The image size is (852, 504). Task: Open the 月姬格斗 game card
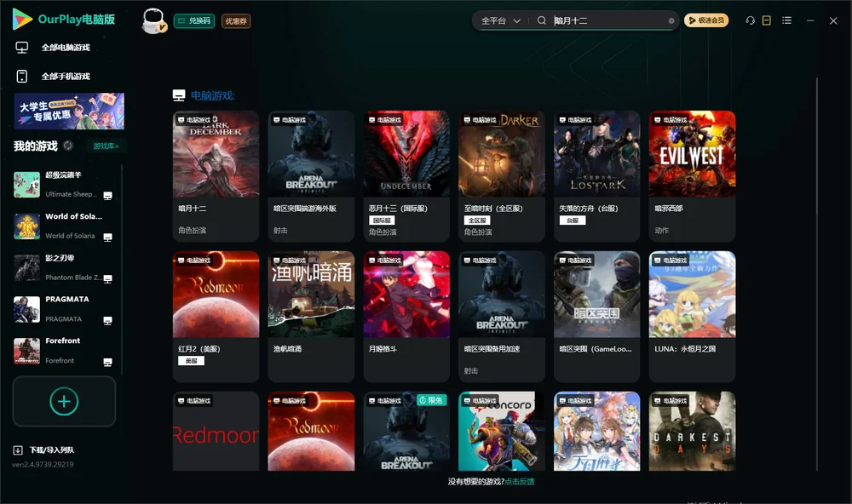pos(406,316)
